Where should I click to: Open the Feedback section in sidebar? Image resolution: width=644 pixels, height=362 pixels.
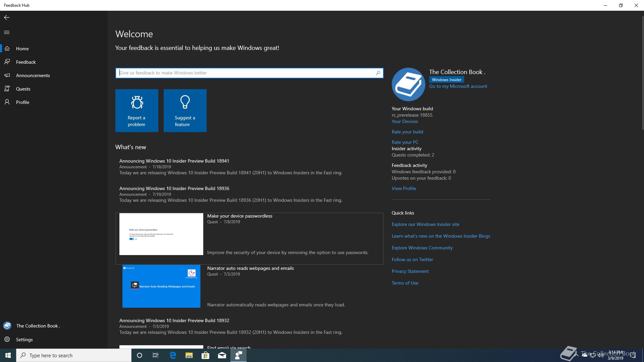tap(26, 62)
